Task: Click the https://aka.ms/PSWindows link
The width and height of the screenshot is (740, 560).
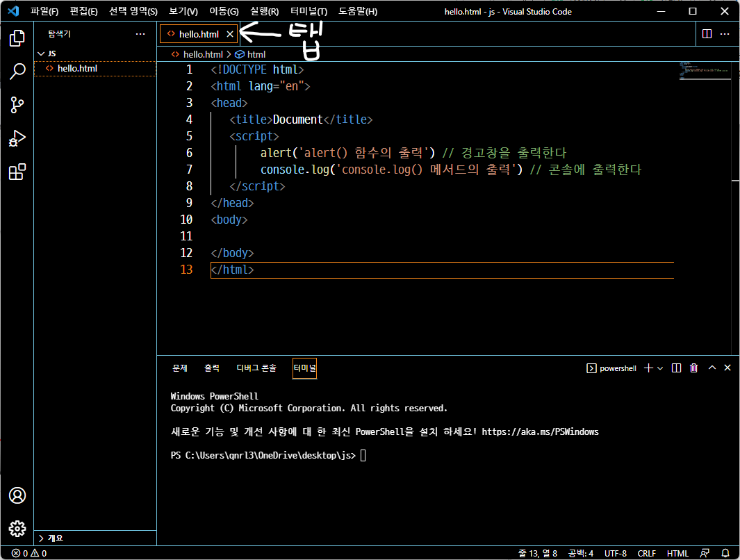Action: click(540, 431)
